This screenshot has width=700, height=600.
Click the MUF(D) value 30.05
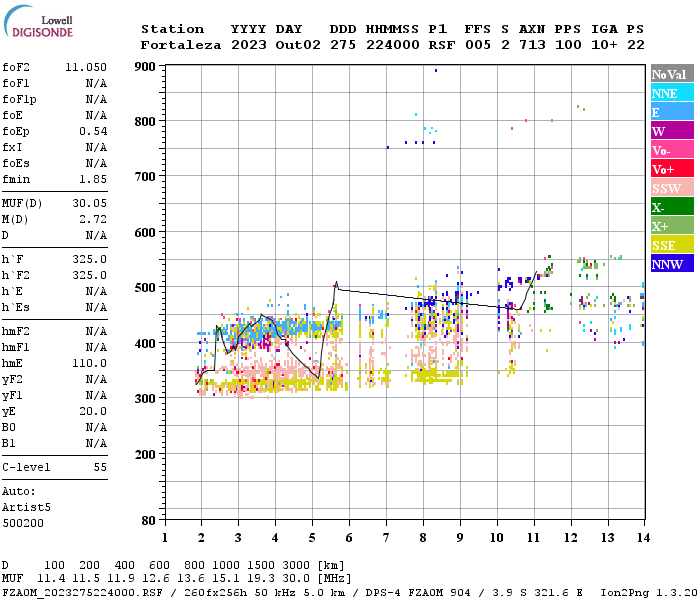pyautogui.click(x=90, y=203)
